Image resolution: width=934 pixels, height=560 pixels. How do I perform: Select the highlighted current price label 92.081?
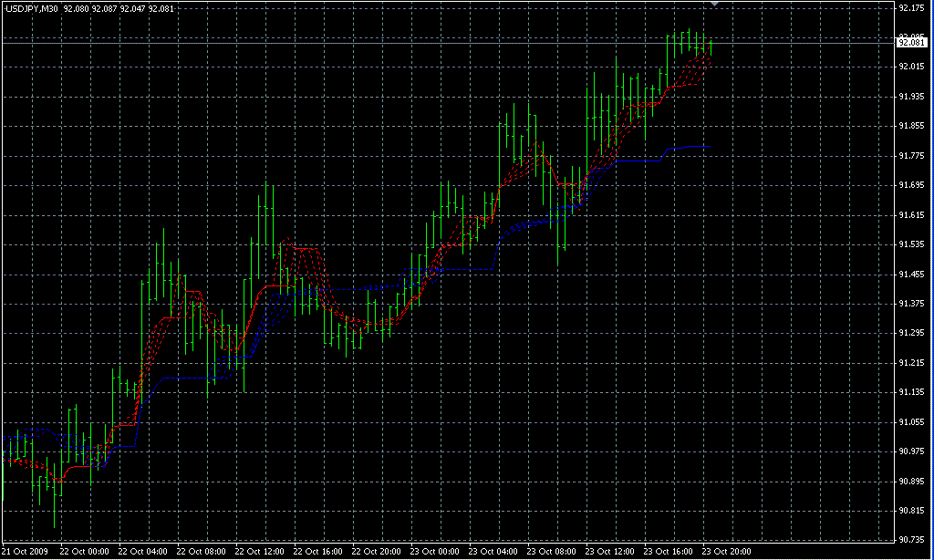tap(912, 42)
